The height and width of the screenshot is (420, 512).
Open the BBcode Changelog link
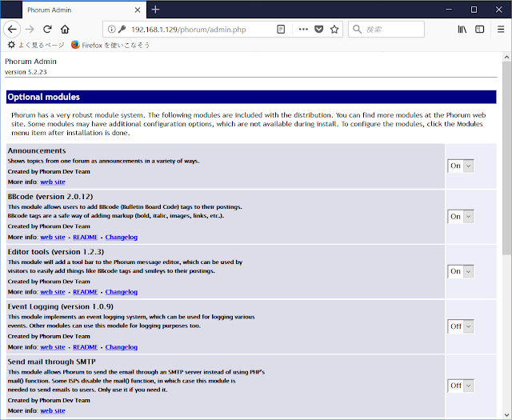121,237
